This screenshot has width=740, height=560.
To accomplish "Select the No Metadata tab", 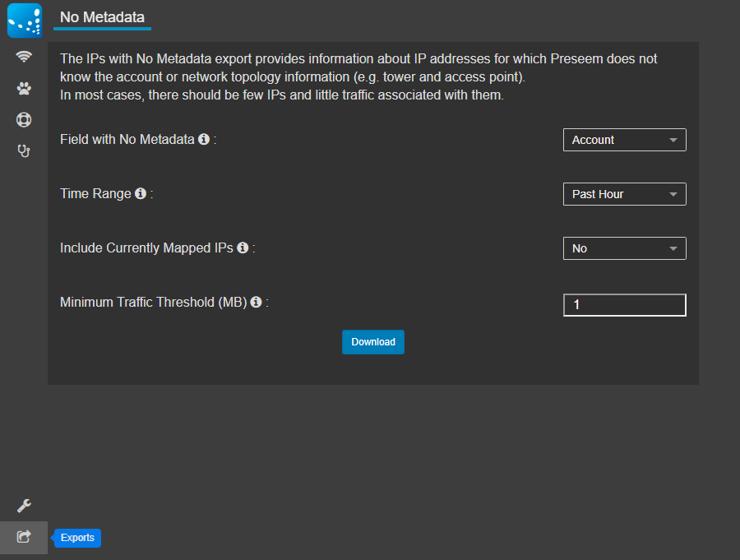I will [x=102, y=17].
